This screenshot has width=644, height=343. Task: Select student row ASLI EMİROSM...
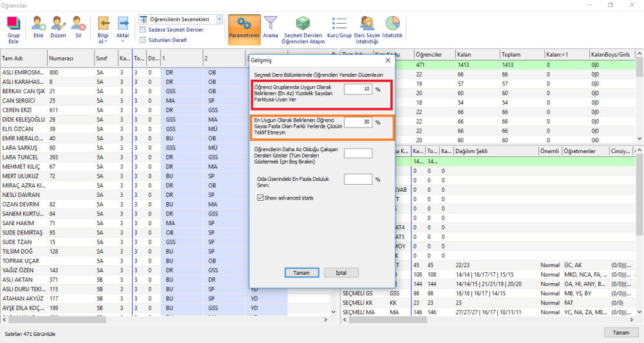[x=123, y=72]
